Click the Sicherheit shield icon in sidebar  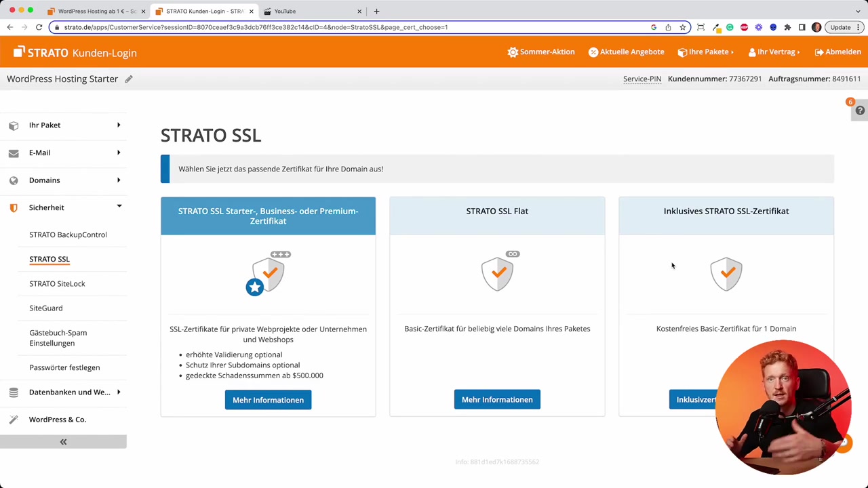[x=14, y=208]
